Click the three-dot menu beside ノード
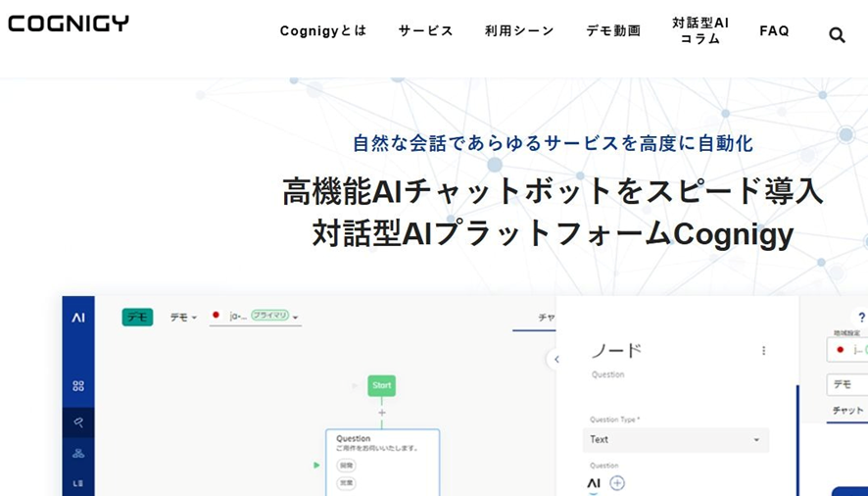This screenshot has width=868, height=496. [x=764, y=351]
